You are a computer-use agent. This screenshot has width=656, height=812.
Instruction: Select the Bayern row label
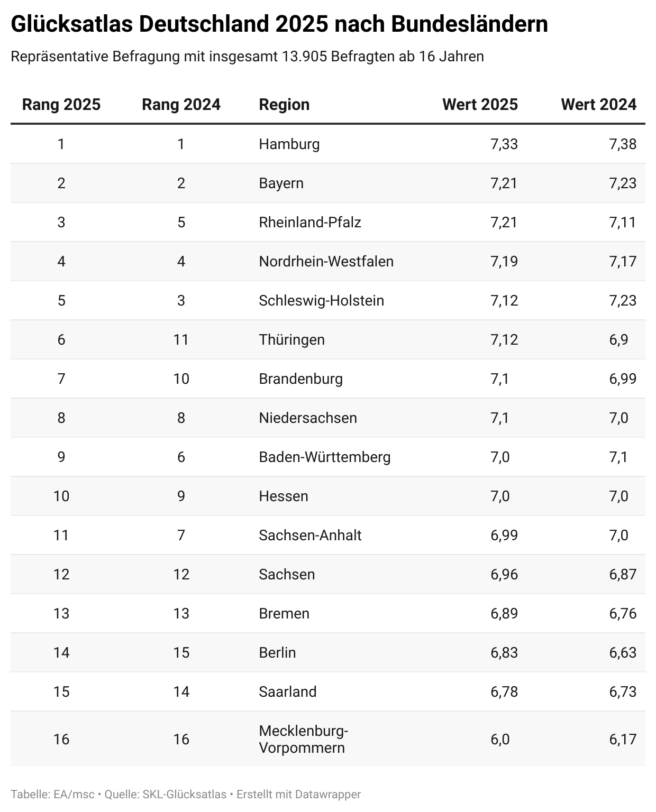pyautogui.click(x=281, y=183)
